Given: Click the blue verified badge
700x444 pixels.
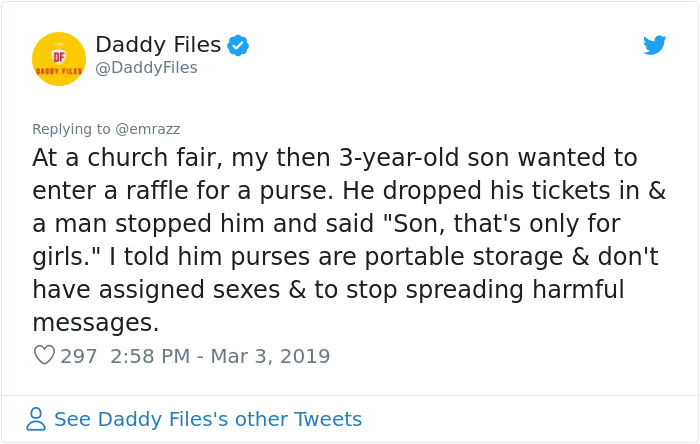Looking at the screenshot, I should coord(238,45).
